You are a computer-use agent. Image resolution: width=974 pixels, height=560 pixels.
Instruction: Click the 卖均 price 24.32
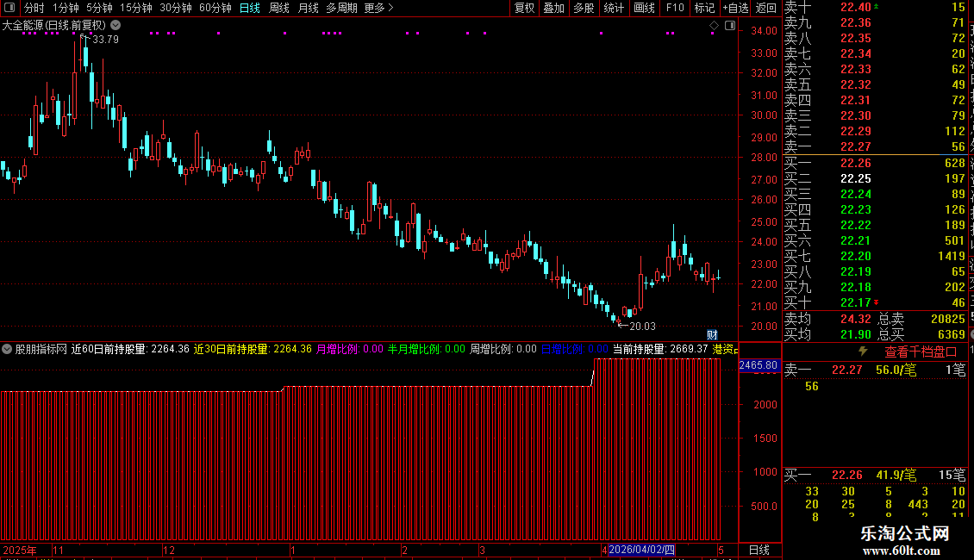tap(855, 319)
